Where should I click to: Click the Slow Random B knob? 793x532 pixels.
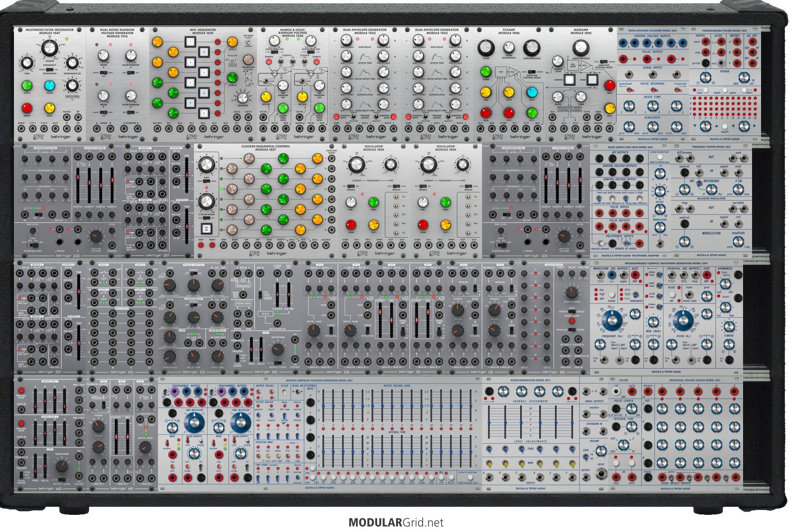coord(131,95)
